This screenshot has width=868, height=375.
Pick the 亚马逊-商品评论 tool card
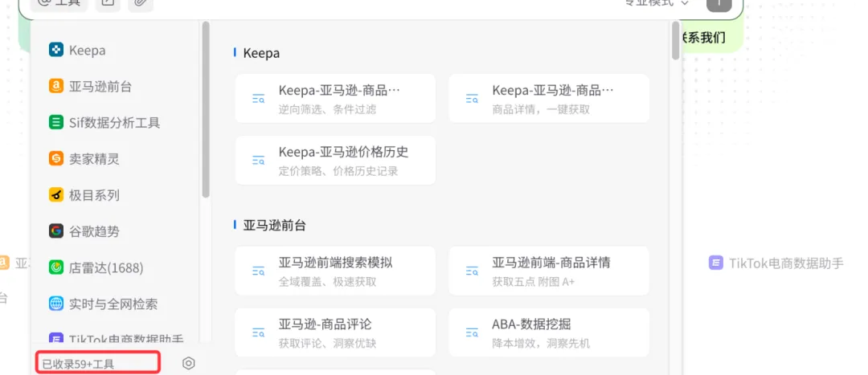(335, 332)
